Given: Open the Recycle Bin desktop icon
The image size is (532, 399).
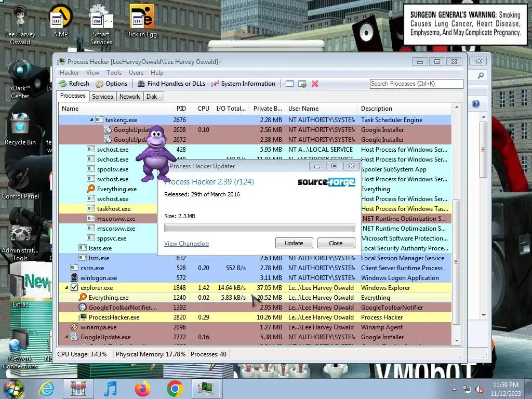Looking at the screenshot, I should 20,129.
